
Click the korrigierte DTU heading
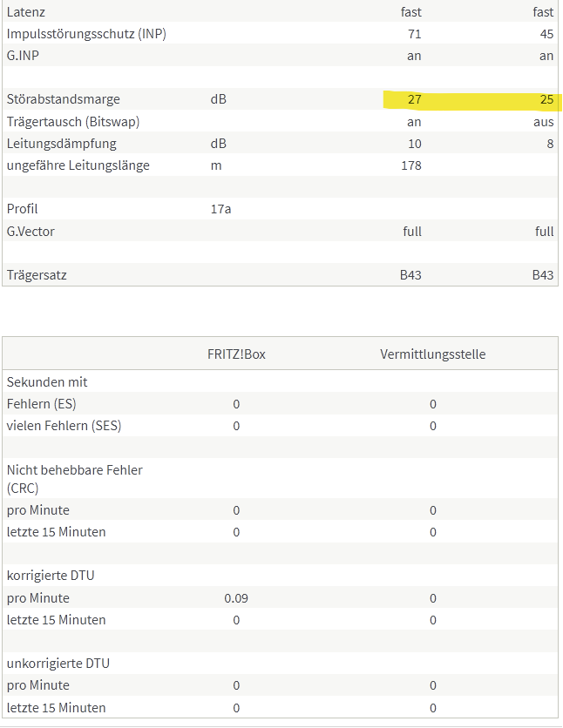[51, 576]
